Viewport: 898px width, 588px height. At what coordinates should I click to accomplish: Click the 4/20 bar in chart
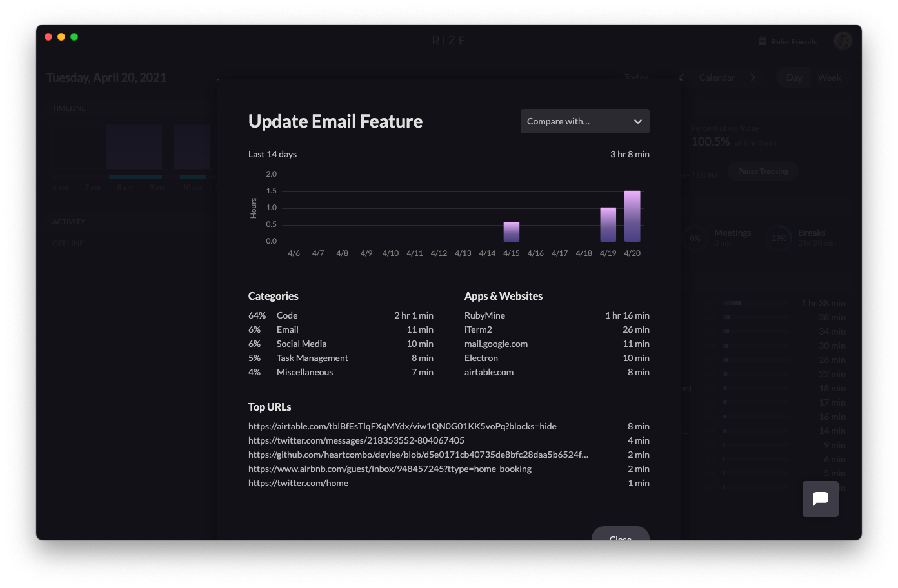pyautogui.click(x=632, y=217)
